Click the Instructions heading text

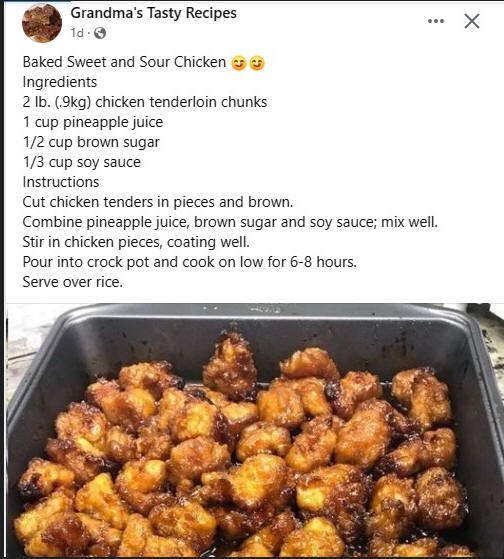61,182
